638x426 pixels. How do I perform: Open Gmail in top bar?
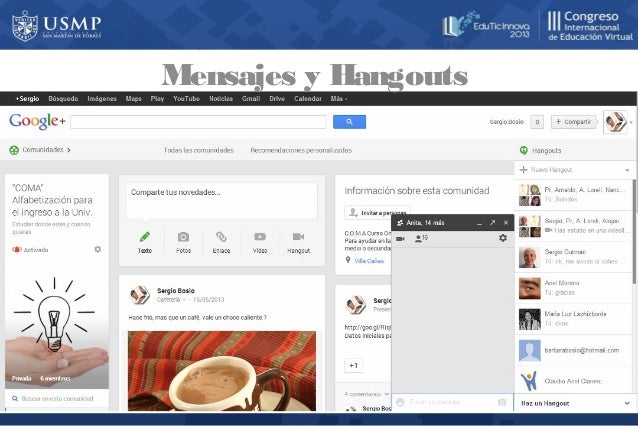tap(251, 98)
